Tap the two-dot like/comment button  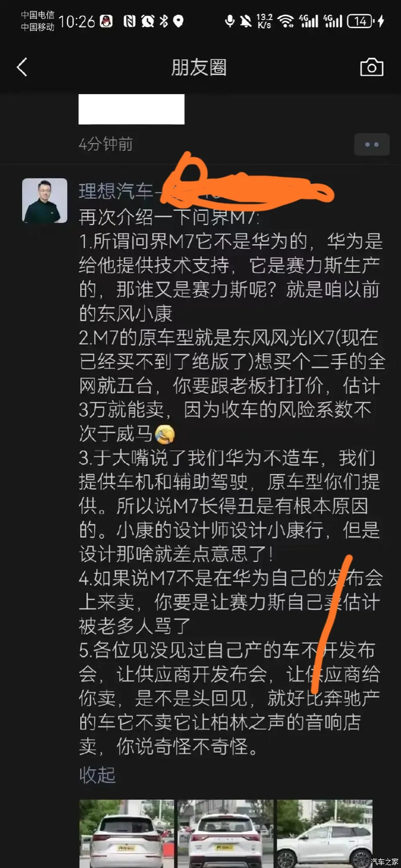[371, 144]
